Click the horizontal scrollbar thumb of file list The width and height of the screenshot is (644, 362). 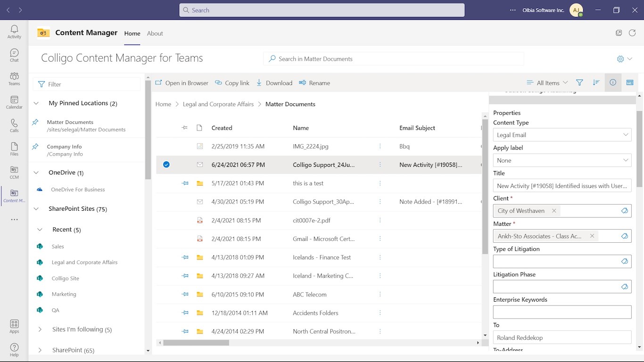(196, 343)
